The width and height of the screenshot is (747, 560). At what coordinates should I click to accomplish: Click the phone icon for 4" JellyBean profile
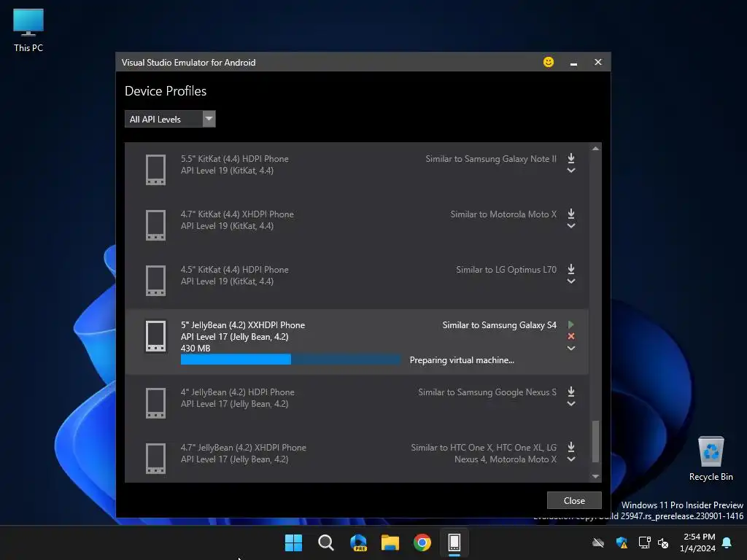155,402
